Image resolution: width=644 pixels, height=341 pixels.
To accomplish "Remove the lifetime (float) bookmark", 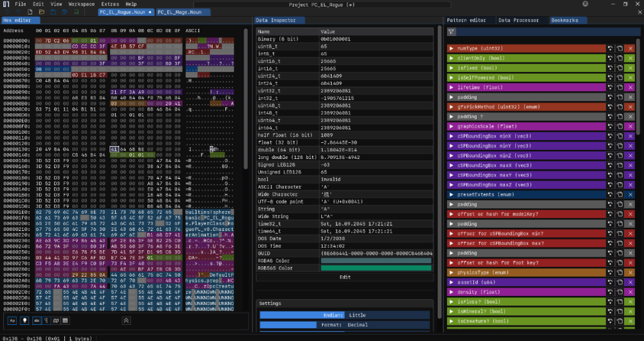I will pyautogui.click(x=630, y=87).
